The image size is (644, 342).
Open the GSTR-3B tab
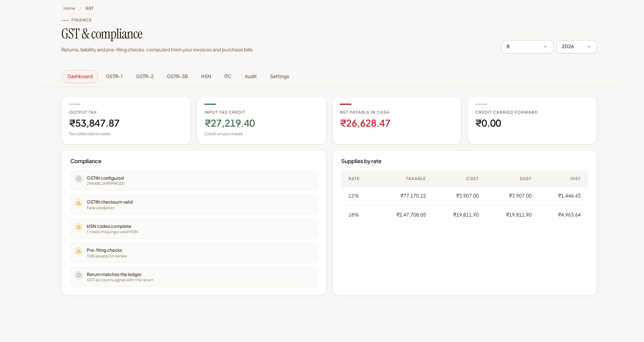(x=177, y=76)
